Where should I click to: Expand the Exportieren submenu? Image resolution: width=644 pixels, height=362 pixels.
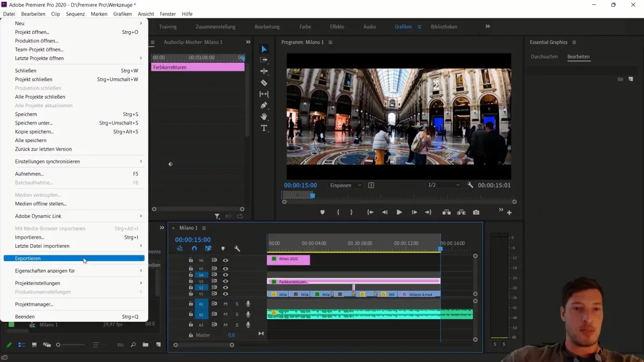point(74,258)
